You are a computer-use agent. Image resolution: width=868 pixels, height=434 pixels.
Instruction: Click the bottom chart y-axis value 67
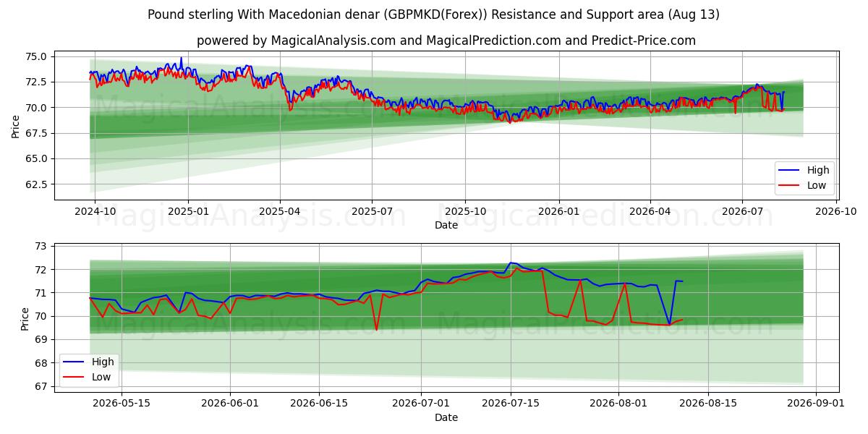[41, 387]
